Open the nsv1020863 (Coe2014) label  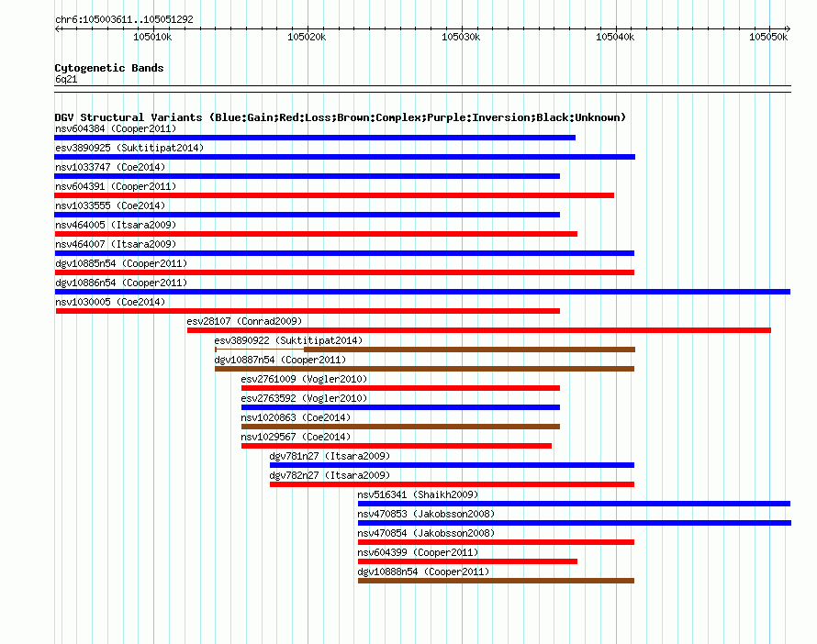tap(296, 417)
